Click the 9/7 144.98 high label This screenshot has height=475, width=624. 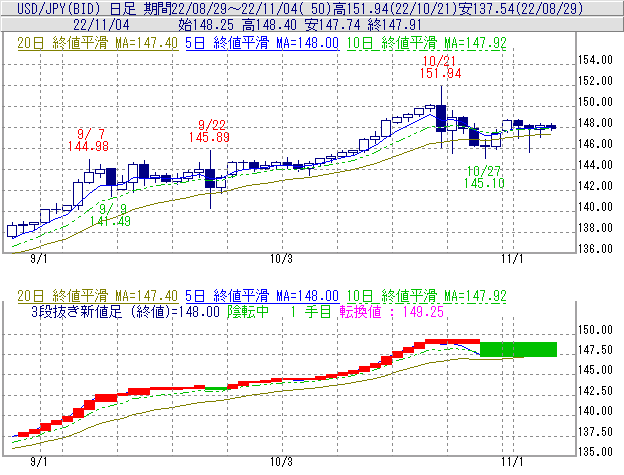tap(88, 140)
